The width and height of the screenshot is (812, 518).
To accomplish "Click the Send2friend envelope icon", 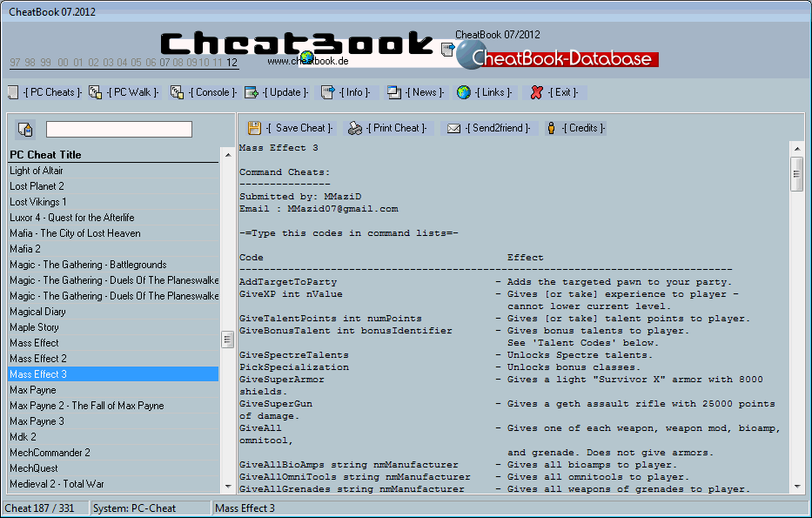I will coord(453,128).
